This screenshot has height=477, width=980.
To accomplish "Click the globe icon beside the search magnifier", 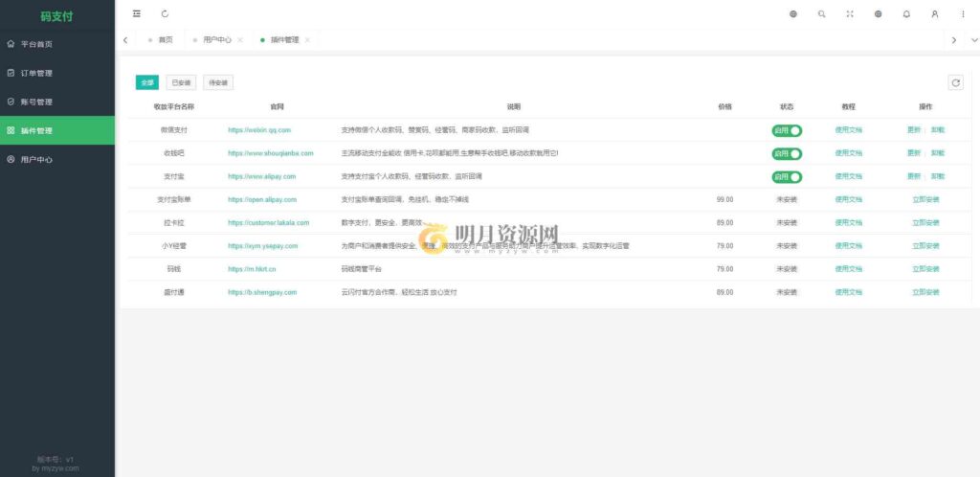I will 793,13.
